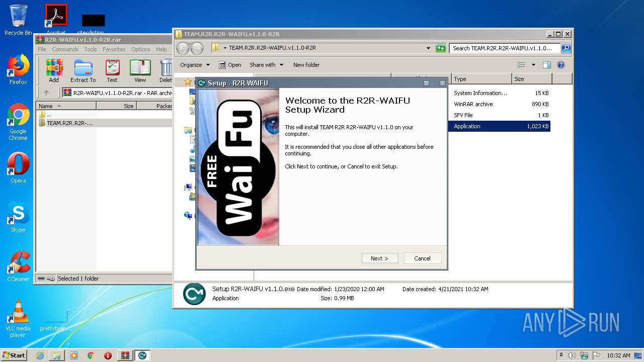Image resolution: width=644 pixels, height=362 pixels.
Task: Show the Explorer preview pane
Action: point(547,65)
